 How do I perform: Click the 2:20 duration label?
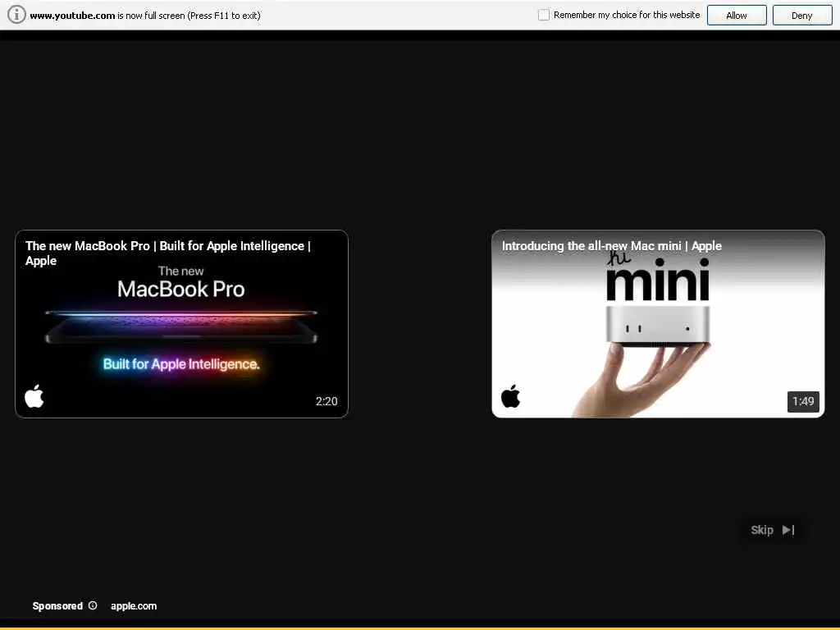tap(326, 401)
